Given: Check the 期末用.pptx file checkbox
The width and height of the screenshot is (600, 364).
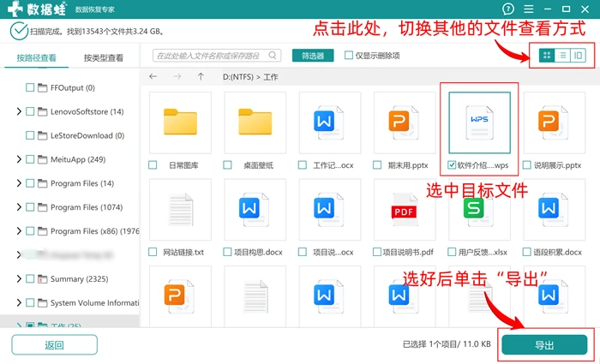Looking at the screenshot, I should tap(377, 165).
